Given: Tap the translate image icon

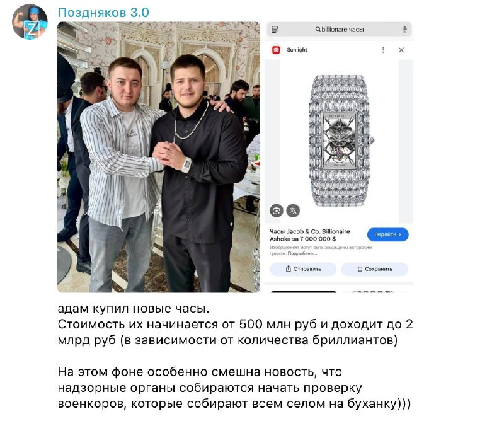Looking at the screenshot, I should (x=293, y=211).
